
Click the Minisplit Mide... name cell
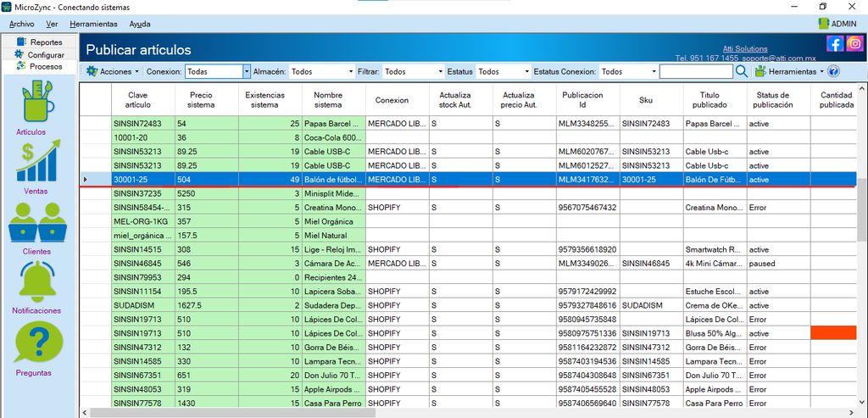pyautogui.click(x=334, y=194)
